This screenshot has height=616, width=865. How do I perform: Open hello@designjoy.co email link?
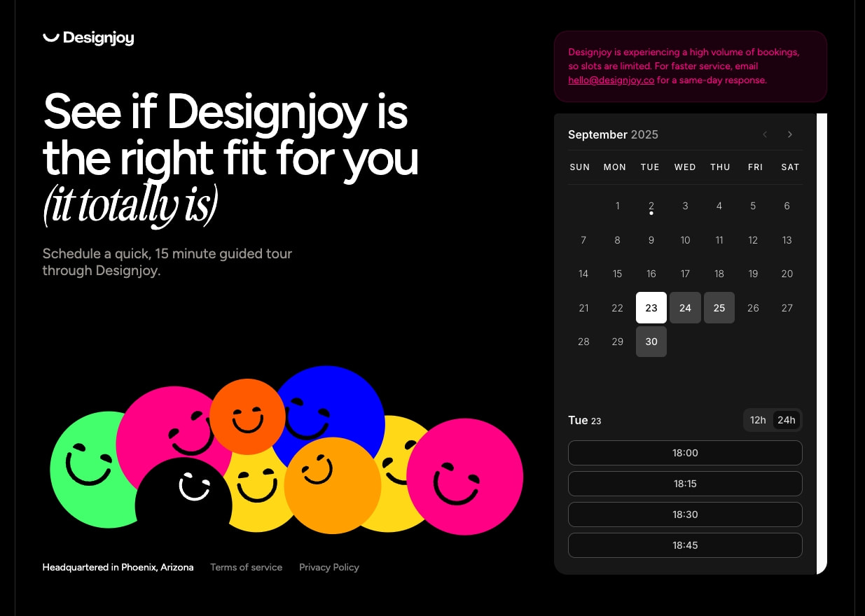coord(611,80)
